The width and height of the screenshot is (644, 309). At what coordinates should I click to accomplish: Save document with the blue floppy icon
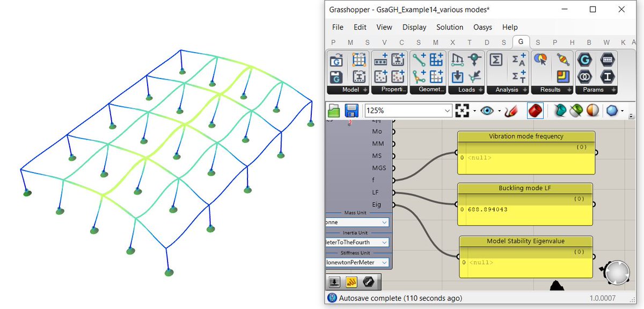(352, 111)
